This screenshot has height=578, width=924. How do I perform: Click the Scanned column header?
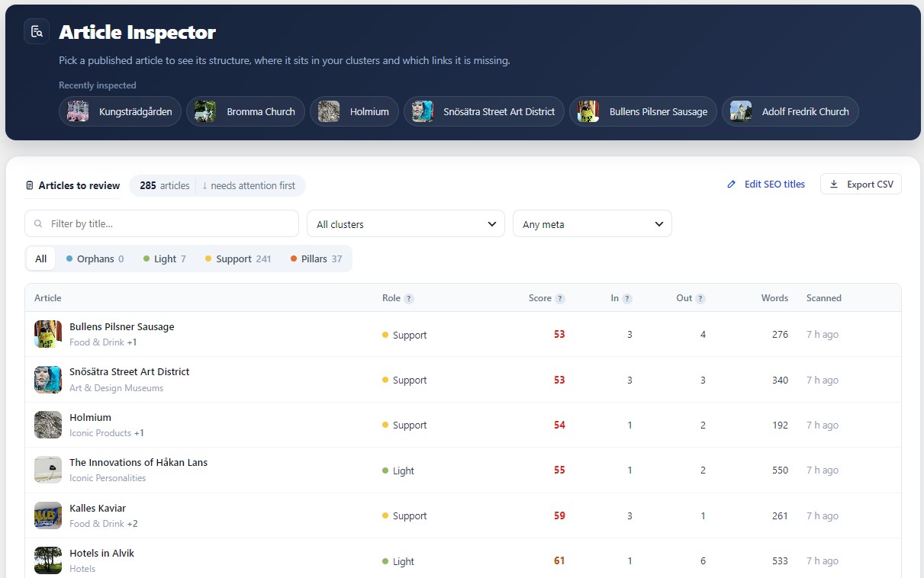pos(824,298)
